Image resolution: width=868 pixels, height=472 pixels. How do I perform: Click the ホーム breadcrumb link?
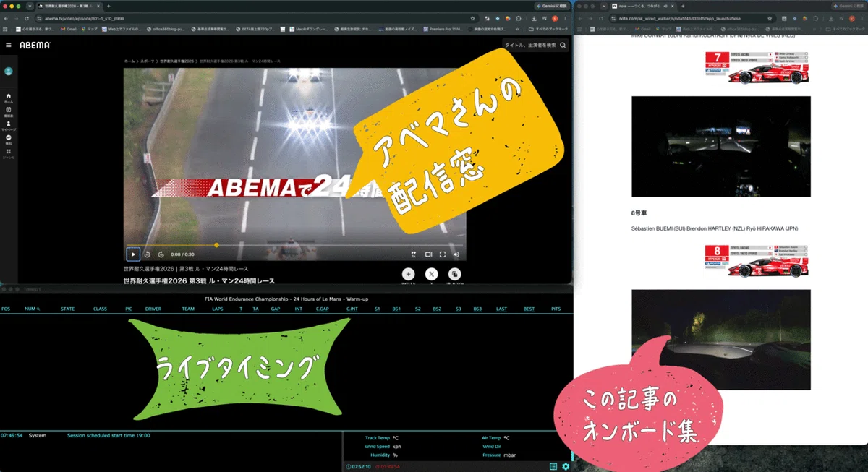click(x=129, y=61)
